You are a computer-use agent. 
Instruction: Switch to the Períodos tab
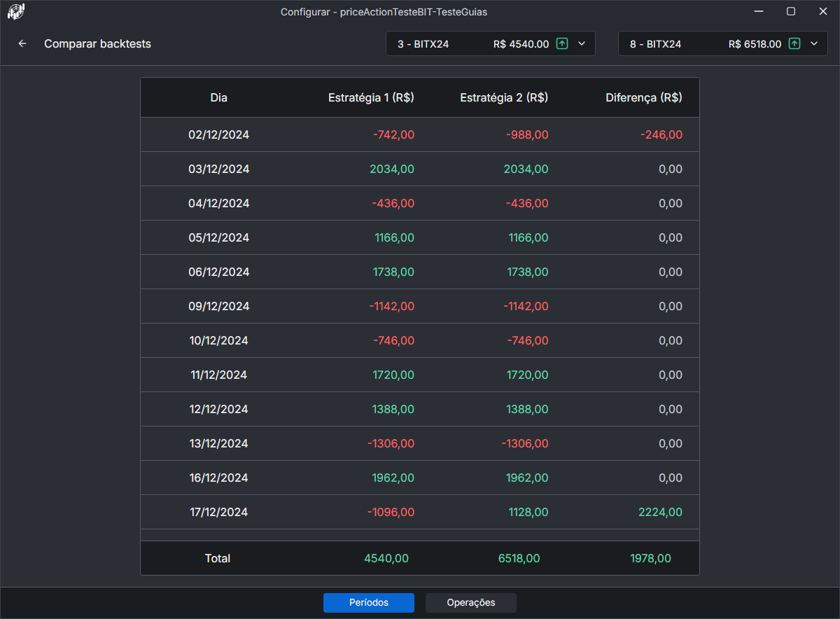click(369, 602)
